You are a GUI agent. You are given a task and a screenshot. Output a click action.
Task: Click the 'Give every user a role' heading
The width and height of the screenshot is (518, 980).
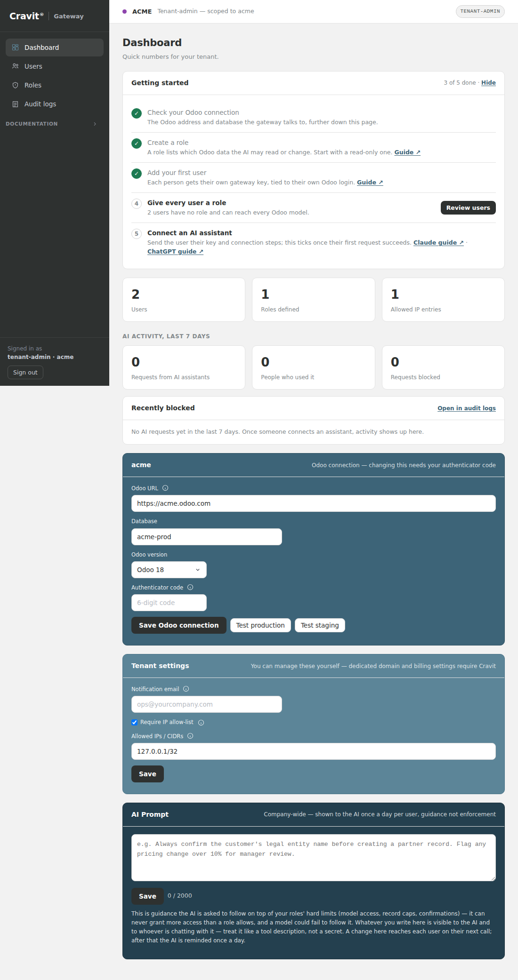point(186,203)
